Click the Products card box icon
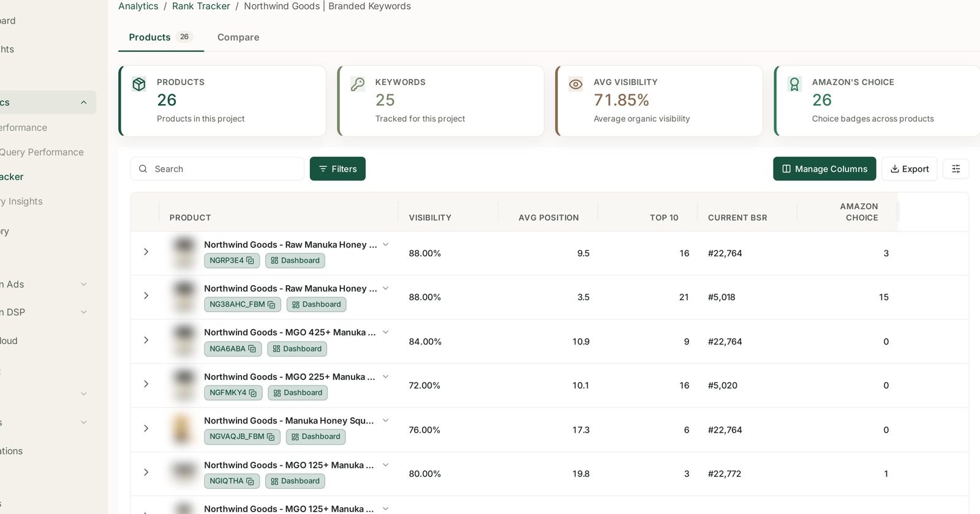The width and height of the screenshot is (980, 514). click(139, 84)
